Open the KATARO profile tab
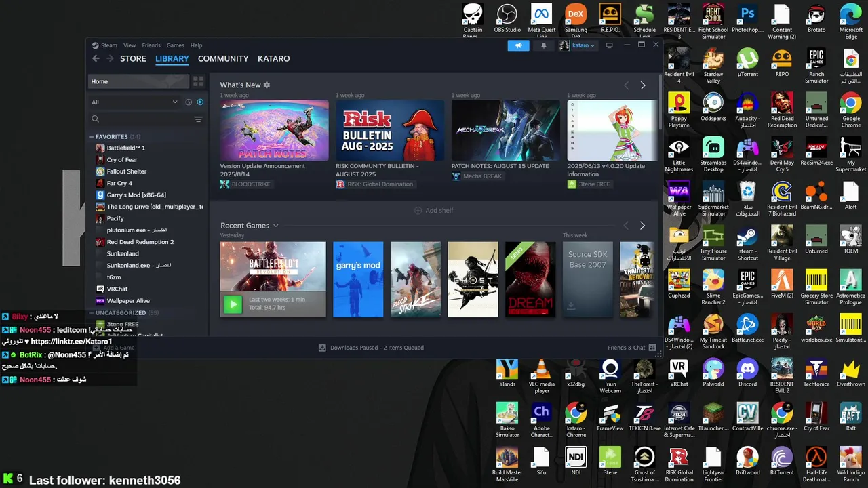The width and height of the screenshot is (868, 488). 273,59
